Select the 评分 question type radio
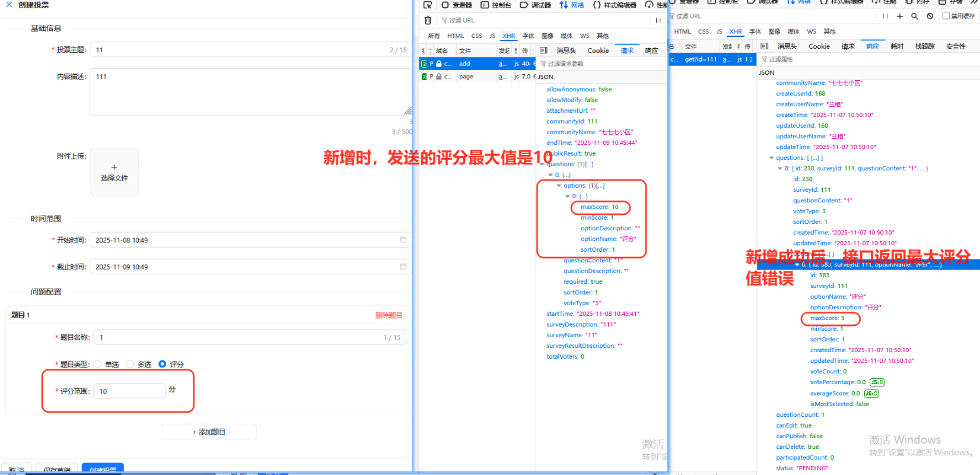980x475 pixels. coord(162,364)
